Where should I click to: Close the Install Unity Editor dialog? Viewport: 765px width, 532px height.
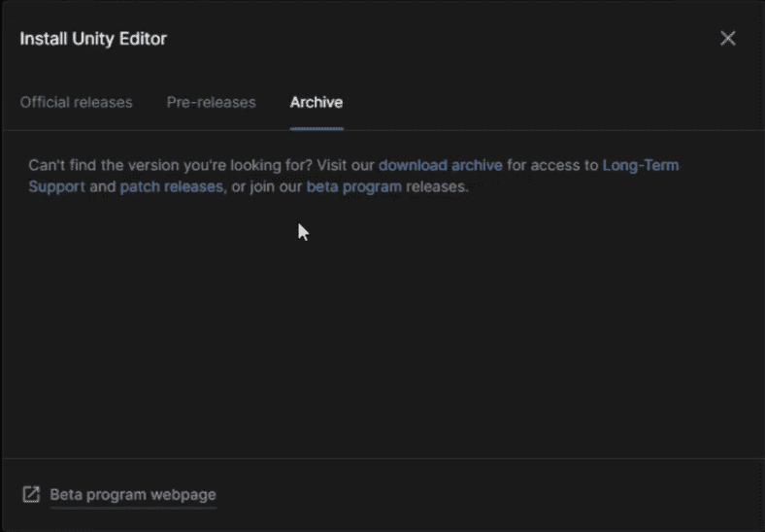pyautogui.click(x=727, y=38)
